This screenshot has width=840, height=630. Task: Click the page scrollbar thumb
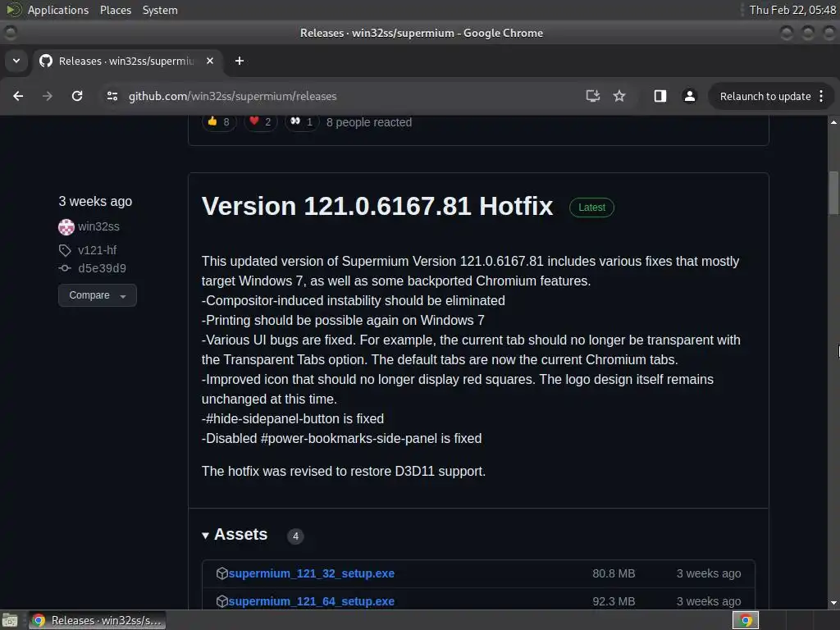pos(833,193)
